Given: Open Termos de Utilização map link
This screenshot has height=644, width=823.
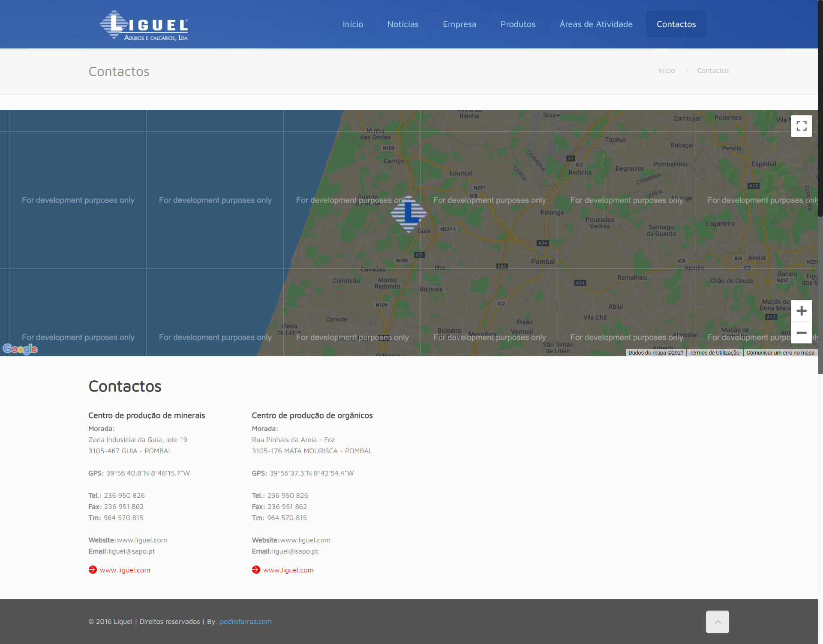Looking at the screenshot, I should 714,353.
